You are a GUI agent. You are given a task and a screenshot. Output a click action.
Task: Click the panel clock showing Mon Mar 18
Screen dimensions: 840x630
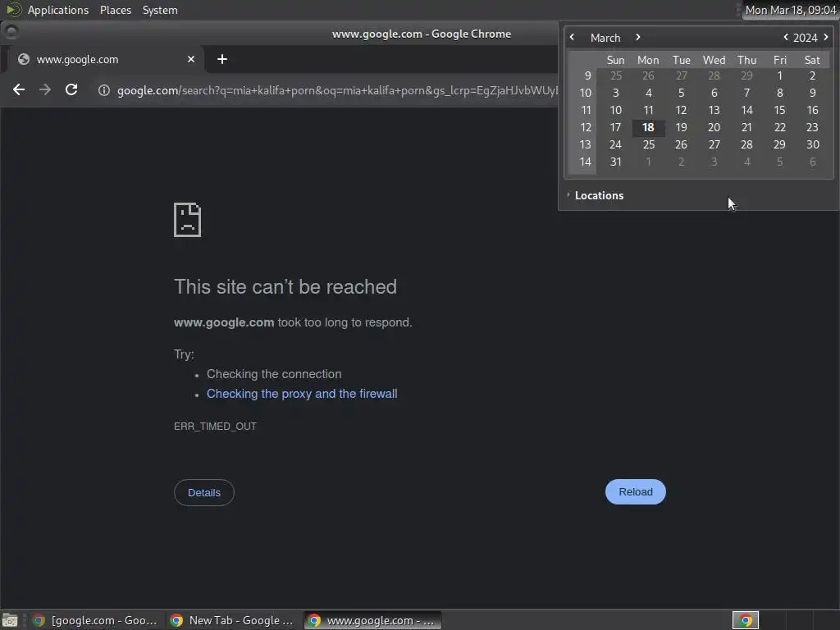click(x=791, y=10)
